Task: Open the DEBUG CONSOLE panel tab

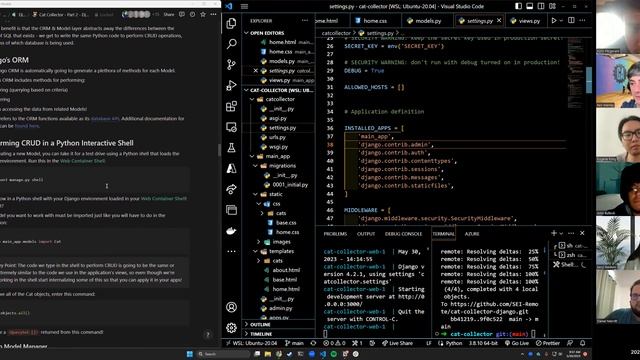Action: pyautogui.click(x=403, y=234)
